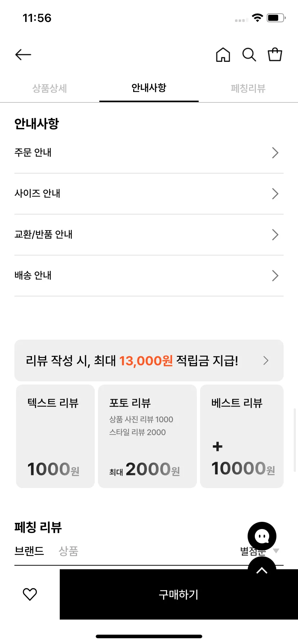Open search with magnifier icon
This screenshot has height=644, width=298.
tap(249, 55)
